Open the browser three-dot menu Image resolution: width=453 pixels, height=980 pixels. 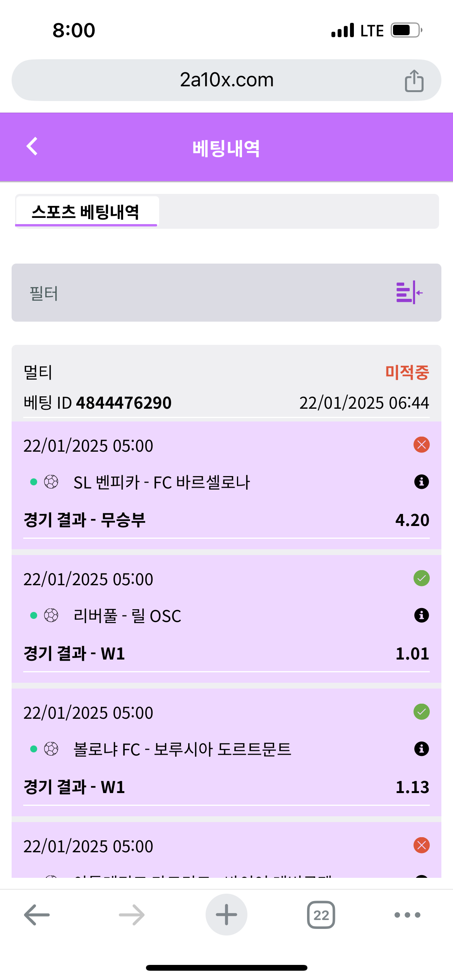pyautogui.click(x=407, y=915)
